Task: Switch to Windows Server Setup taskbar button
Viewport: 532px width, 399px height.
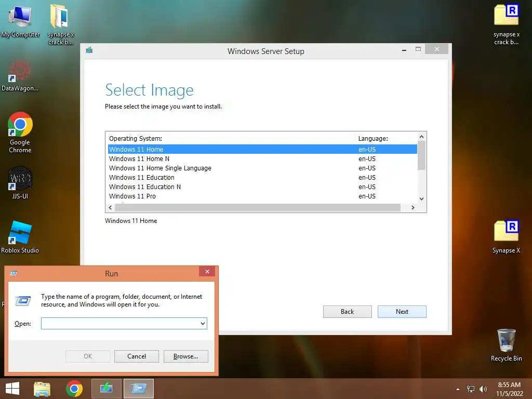Action: click(x=107, y=389)
